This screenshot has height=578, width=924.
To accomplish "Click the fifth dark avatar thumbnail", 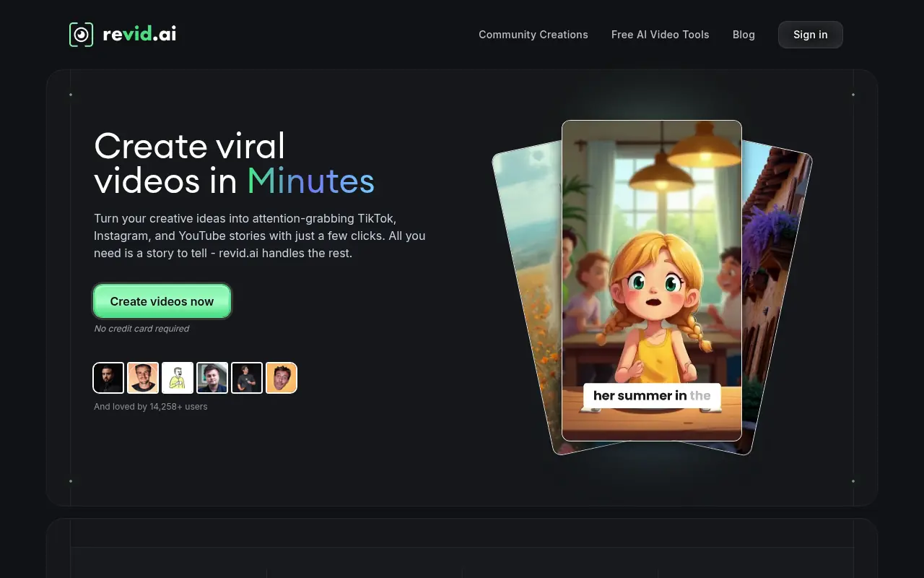I will (247, 377).
